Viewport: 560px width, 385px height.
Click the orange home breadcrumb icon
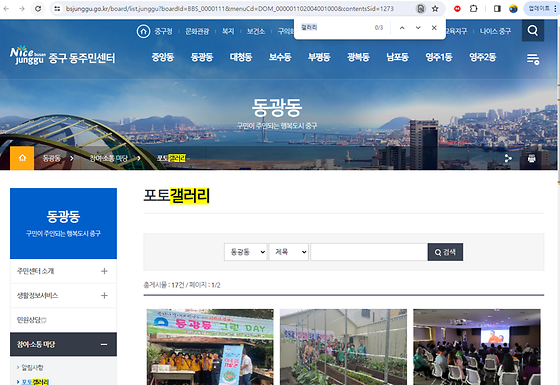click(x=22, y=158)
